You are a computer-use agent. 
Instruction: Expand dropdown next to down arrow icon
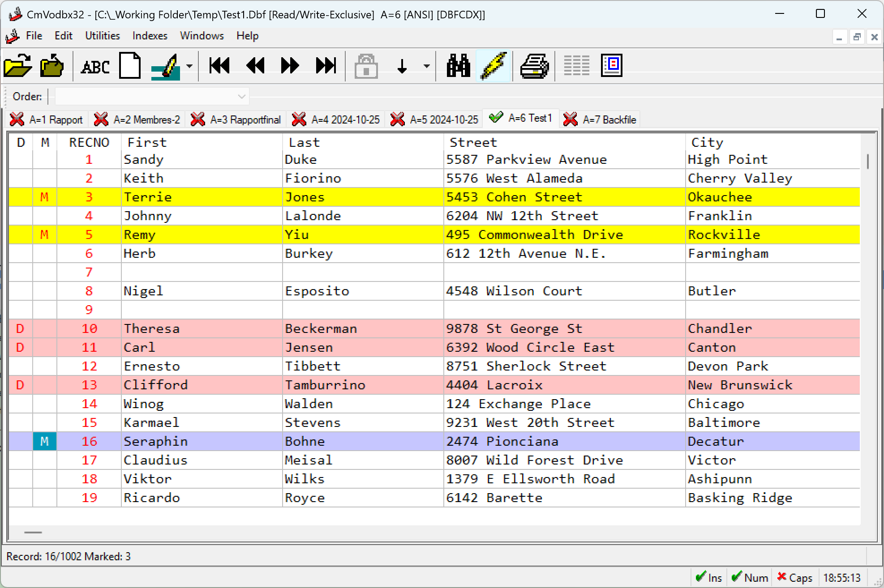pos(426,66)
